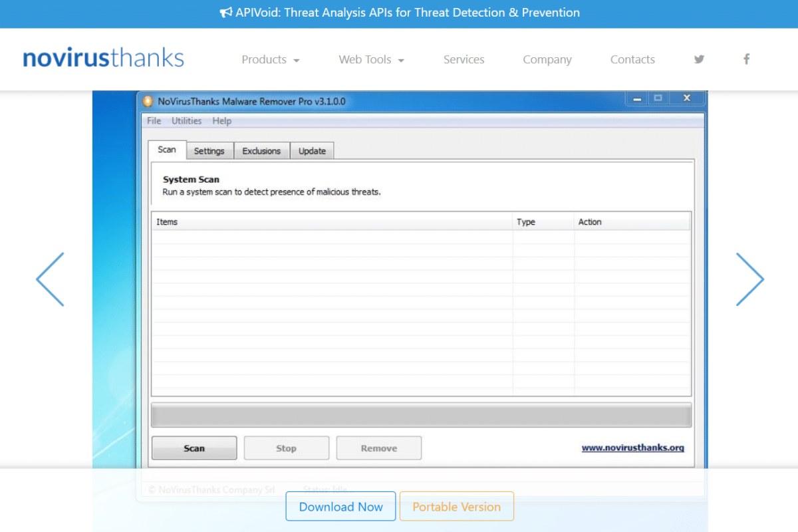
Task: Expand the Products dropdown menu
Action: click(x=270, y=59)
